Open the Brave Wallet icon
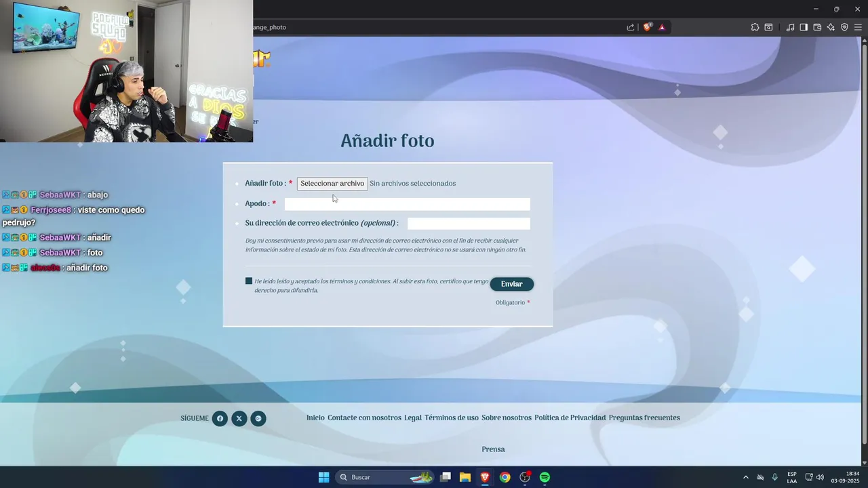The width and height of the screenshot is (868, 488). [x=817, y=27]
